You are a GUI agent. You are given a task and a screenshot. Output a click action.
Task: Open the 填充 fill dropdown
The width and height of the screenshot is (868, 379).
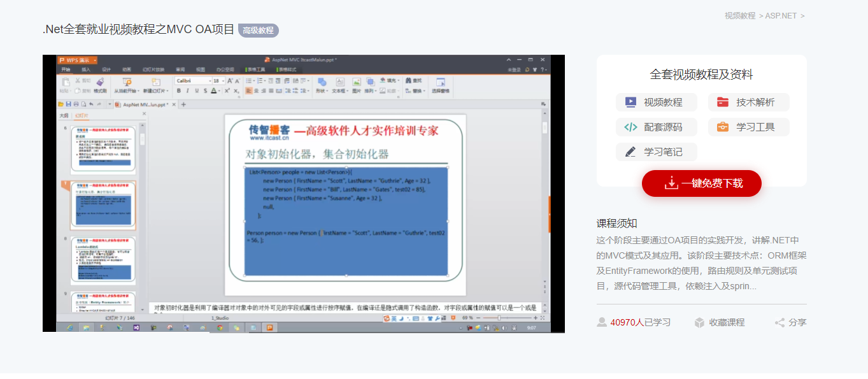pyautogui.click(x=389, y=80)
